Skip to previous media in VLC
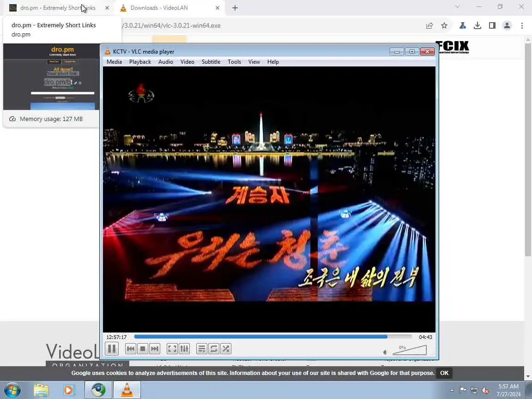The image size is (532, 399). (x=131, y=349)
